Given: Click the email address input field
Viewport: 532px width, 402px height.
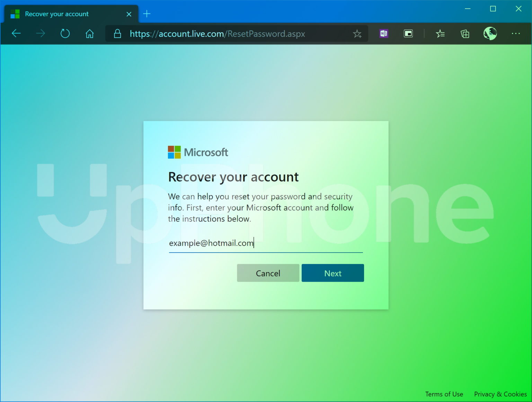Looking at the screenshot, I should (266, 243).
